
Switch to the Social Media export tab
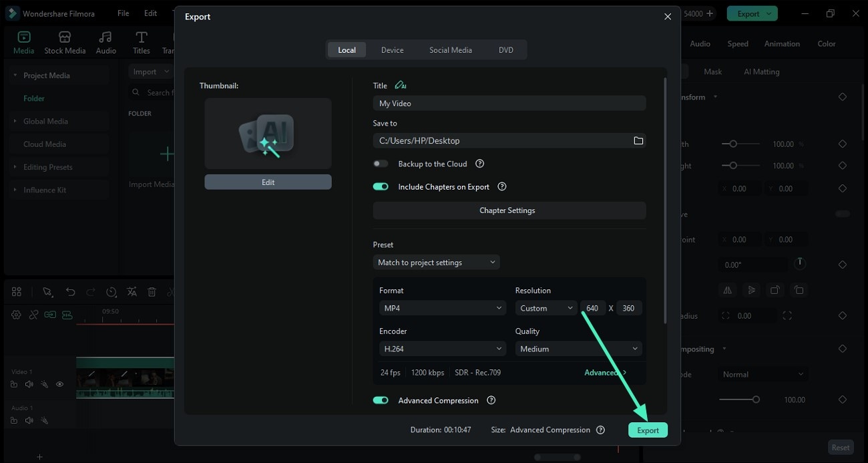coord(451,50)
